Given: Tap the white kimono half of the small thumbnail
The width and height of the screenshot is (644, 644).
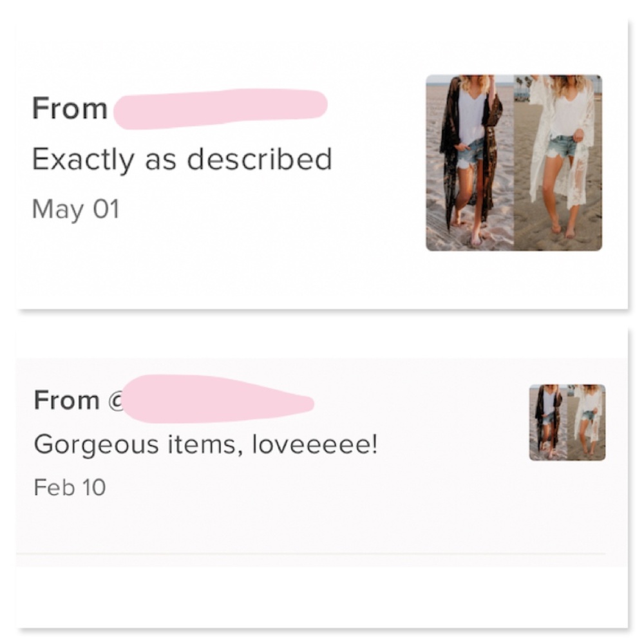Looking at the screenshot, I should point(586,422).
